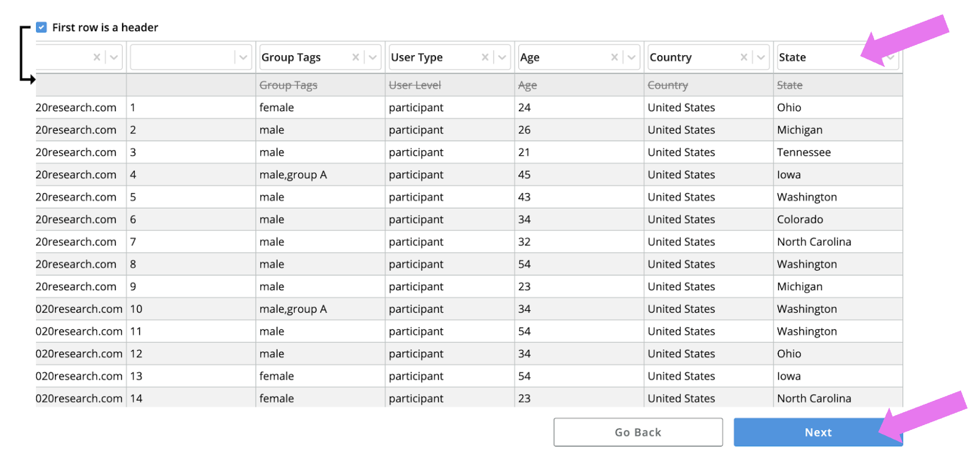Click the empty second column mapping field
This screenshot has width=980, height=469.
[x=181, y=57]
